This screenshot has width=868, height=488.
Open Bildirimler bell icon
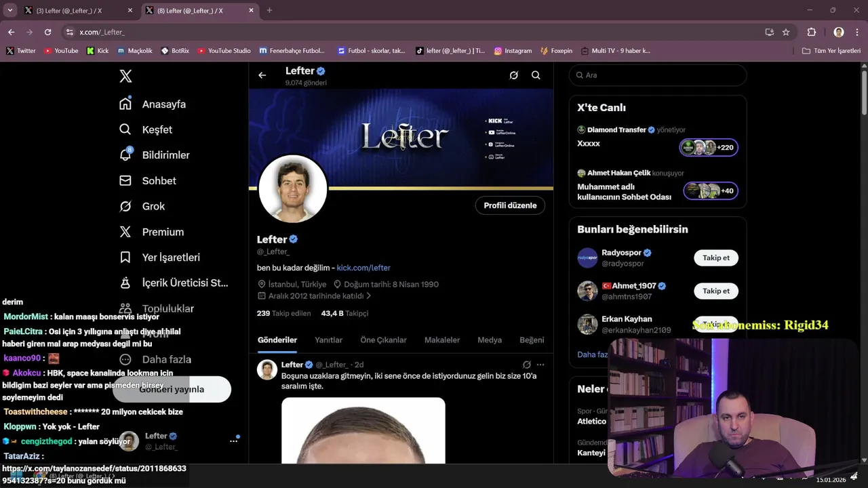pos(125,155)
